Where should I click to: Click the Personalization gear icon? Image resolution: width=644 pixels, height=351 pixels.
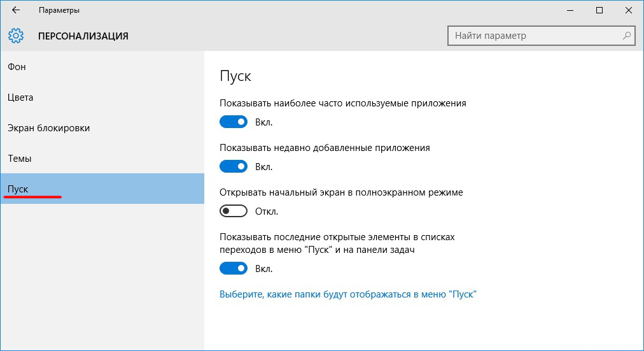pyautogui.click(x=16, y=36)
